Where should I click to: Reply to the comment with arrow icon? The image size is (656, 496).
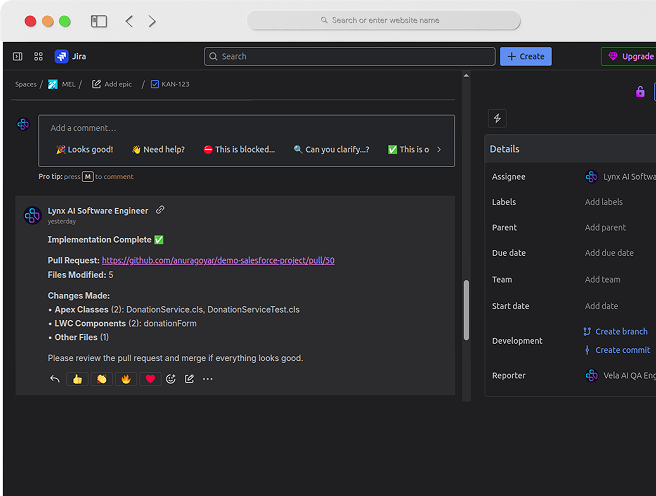click(55, 379)
